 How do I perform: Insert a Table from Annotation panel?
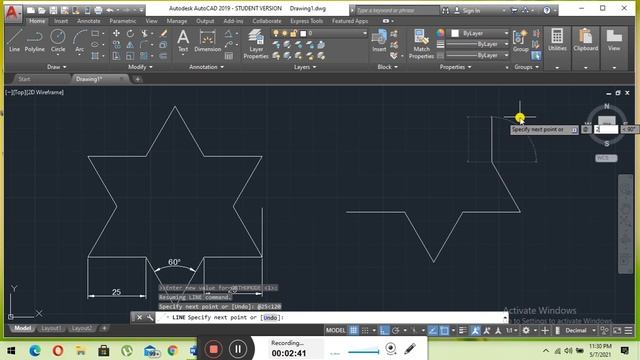(x=229, y=56)
